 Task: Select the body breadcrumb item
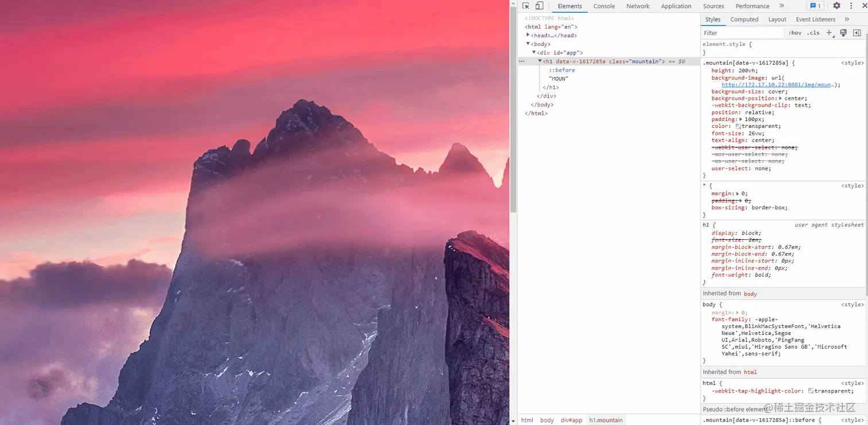[547, 420]
